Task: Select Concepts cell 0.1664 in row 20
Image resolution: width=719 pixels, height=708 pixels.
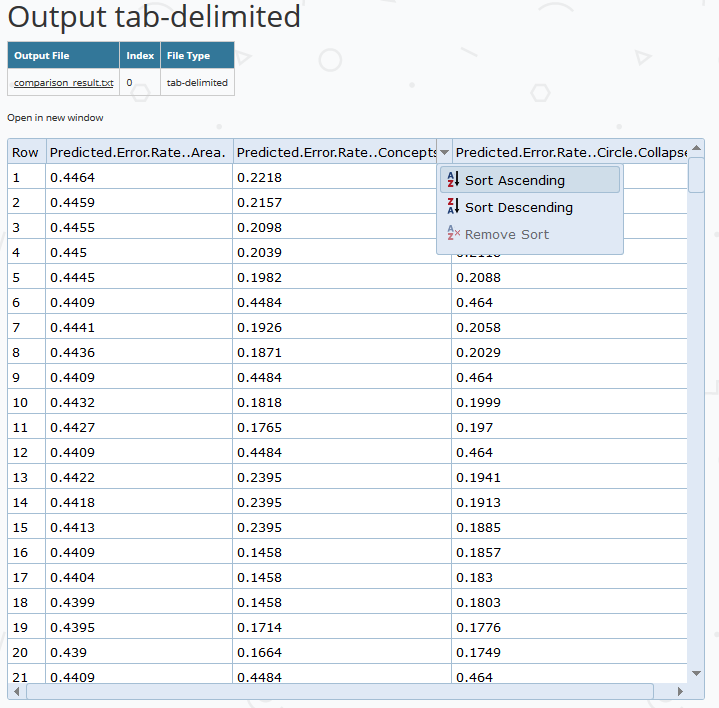Action: click(342, 652)
